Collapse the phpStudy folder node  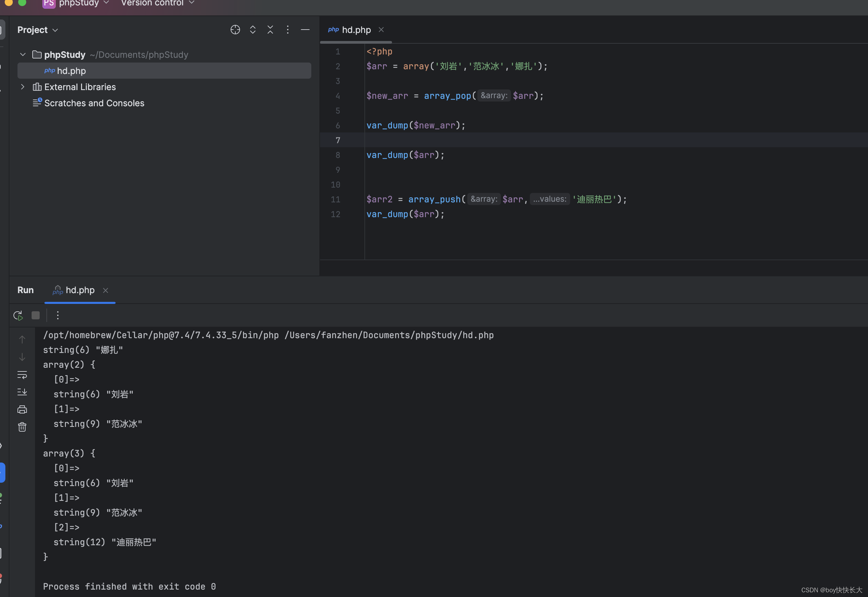click(x=23, y=54)
